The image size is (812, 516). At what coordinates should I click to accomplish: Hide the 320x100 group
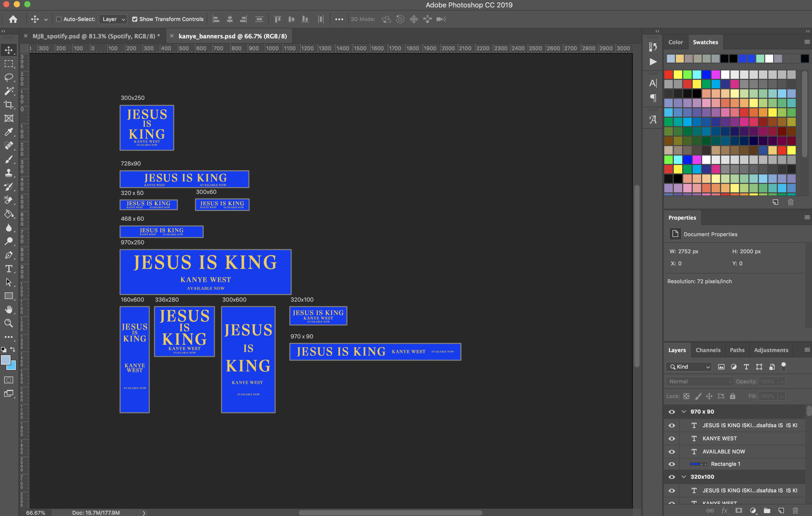pos(672,477)
